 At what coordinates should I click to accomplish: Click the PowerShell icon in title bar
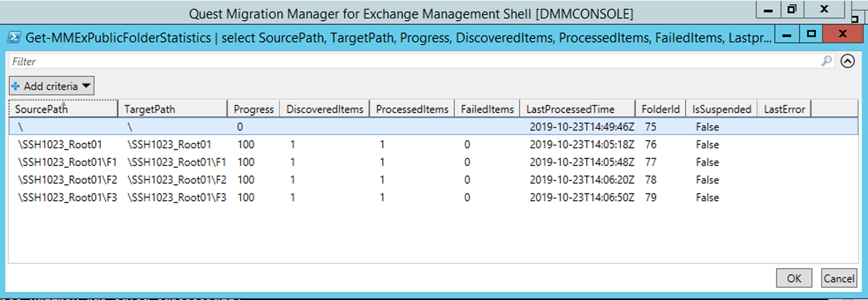point(14,37)
